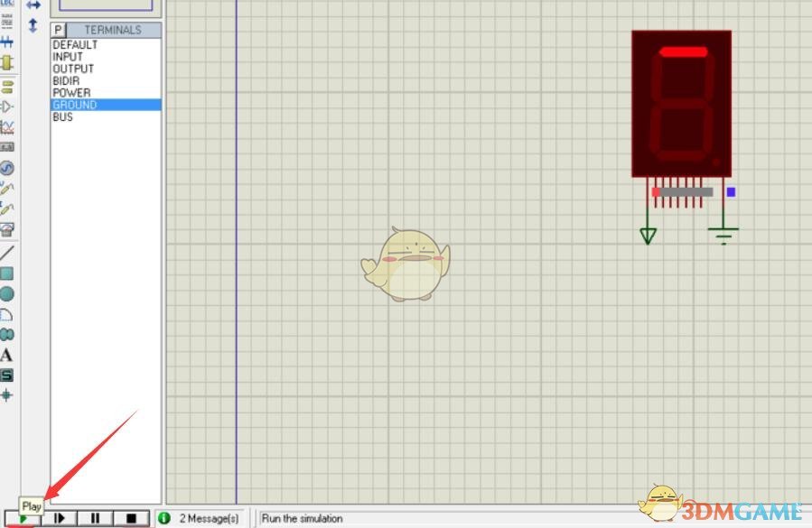Viewport: 812px width, 528px height.
Task: Select the Terminals mode icon
Action: coord(6,87)
